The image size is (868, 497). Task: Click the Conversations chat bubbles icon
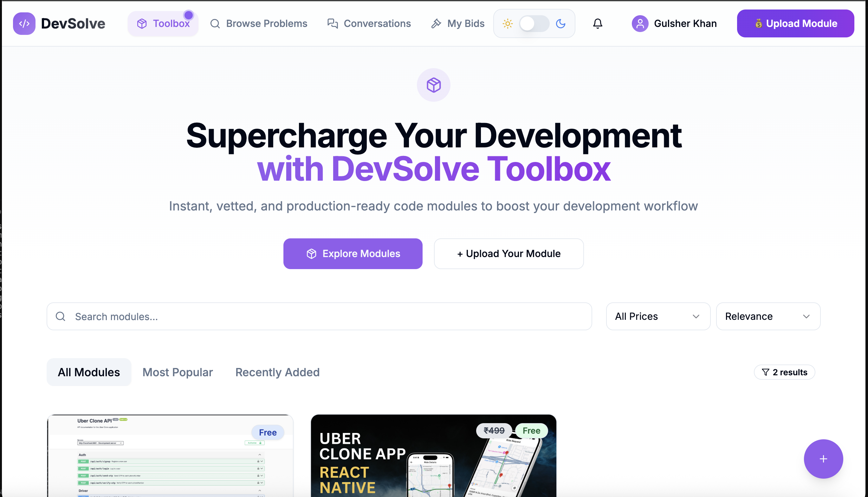(x=333, y=23)
